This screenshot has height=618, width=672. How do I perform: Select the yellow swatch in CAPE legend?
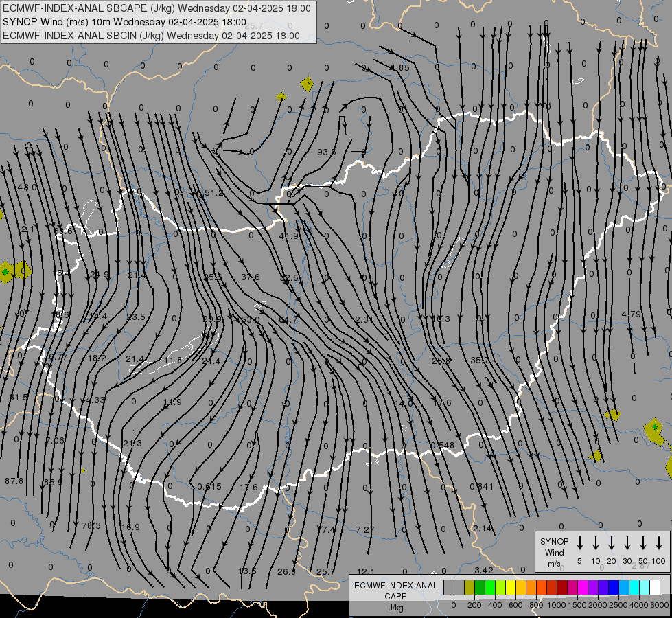pos(511,588)
